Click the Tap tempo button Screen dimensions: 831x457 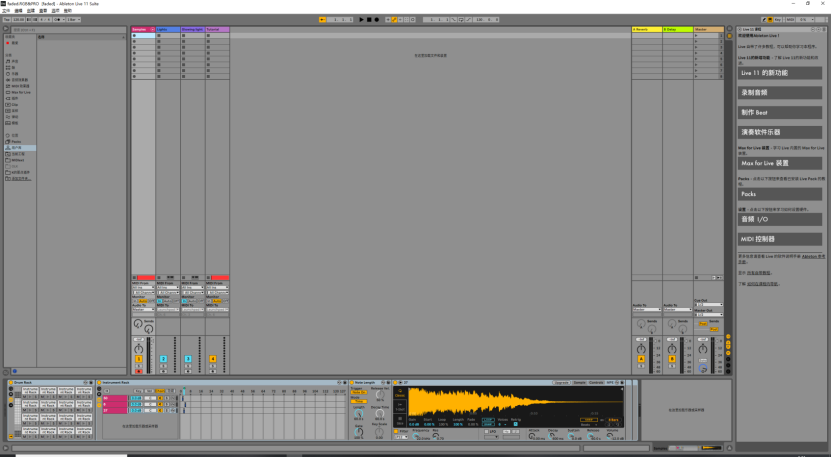point(7,20)
